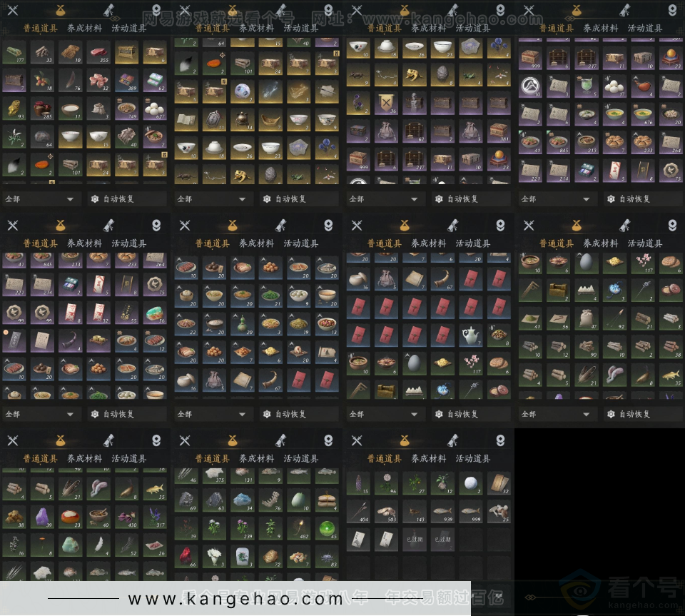Viewport: 685px width, 616px height.
Task: Select gold ingot boat item counted 7
Action: 270,120
